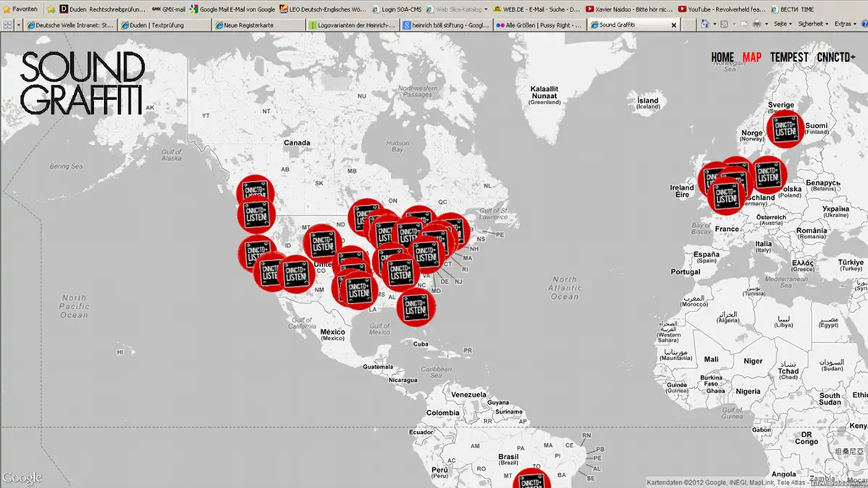Open the Sicherheit dropdown menu
This screenshot has height=488, width=868.
click(813, 25)
